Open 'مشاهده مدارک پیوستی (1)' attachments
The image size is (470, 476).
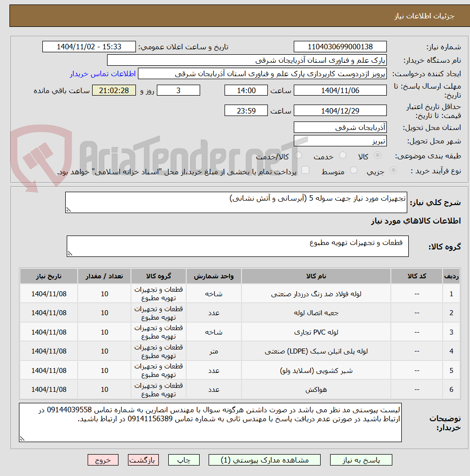tap(264, 460)
